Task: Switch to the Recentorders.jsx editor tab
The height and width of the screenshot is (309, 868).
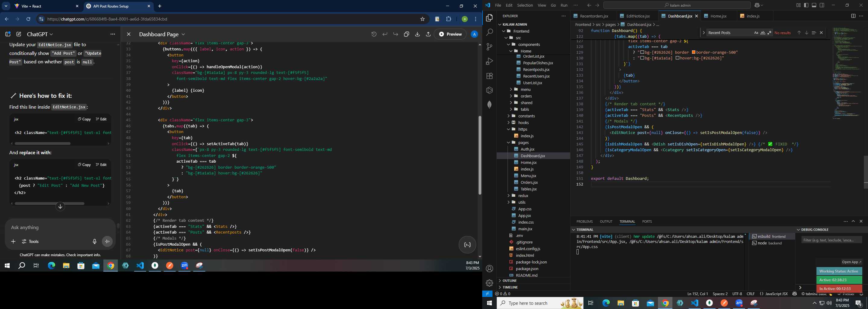Action: pos(594,16)
